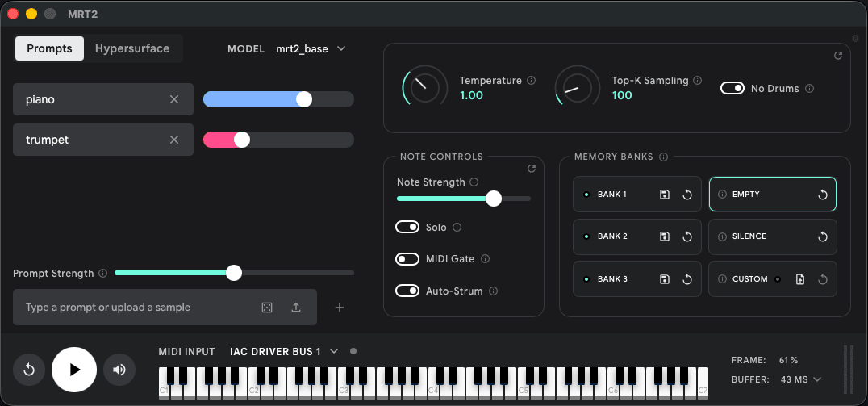868x406 pixels.
Task: Toggle the No Drums switch
Action: (x=732, y=88)
